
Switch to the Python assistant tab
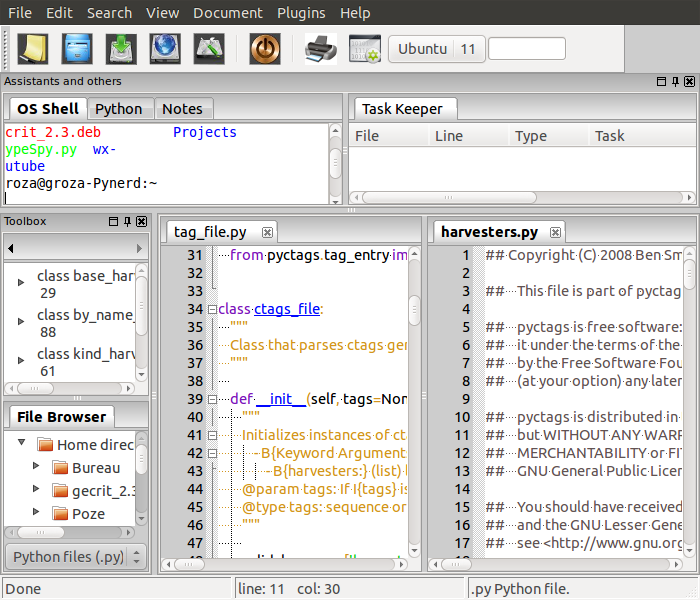tap(119, 109)
